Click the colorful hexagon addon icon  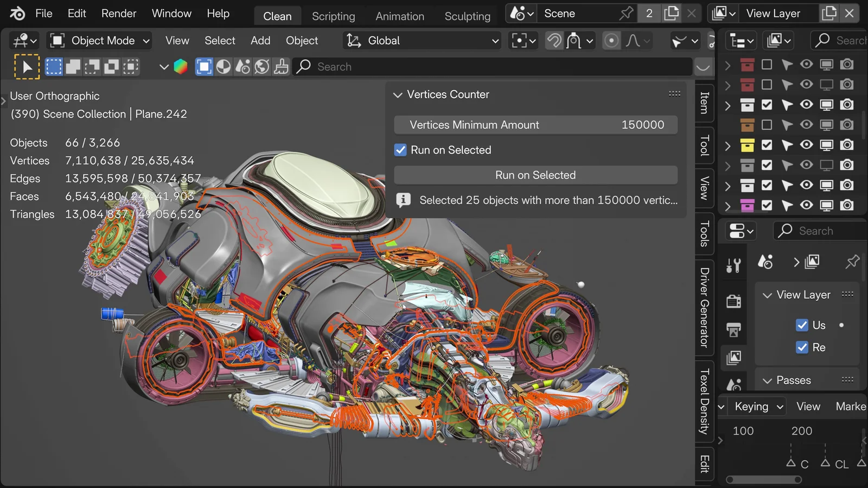pyautogui.click(x=181, y=67)
